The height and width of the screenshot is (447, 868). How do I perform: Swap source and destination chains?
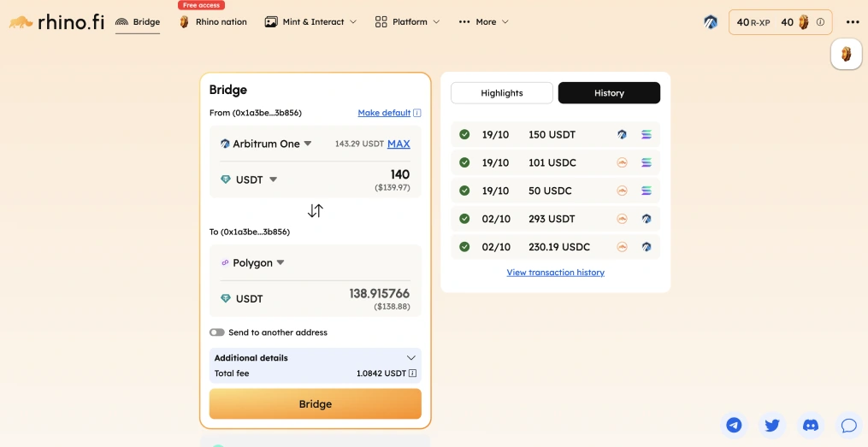(x=315, y=211)
